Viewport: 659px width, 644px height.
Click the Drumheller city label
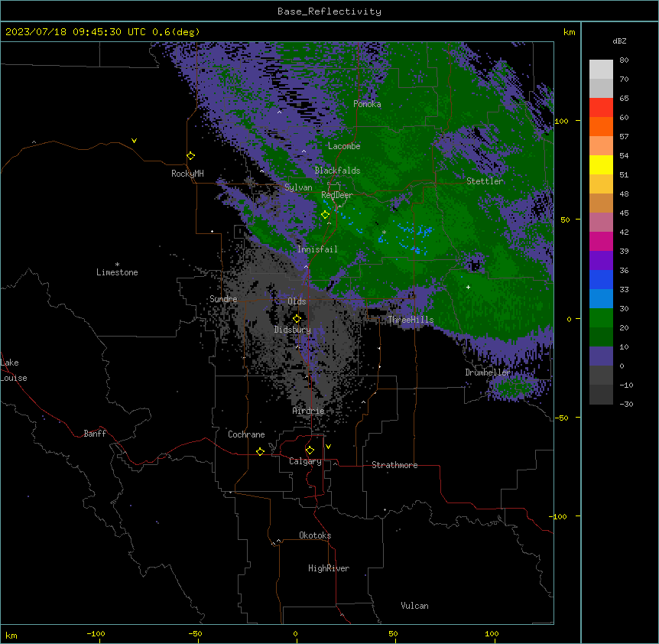coord(488,372)
